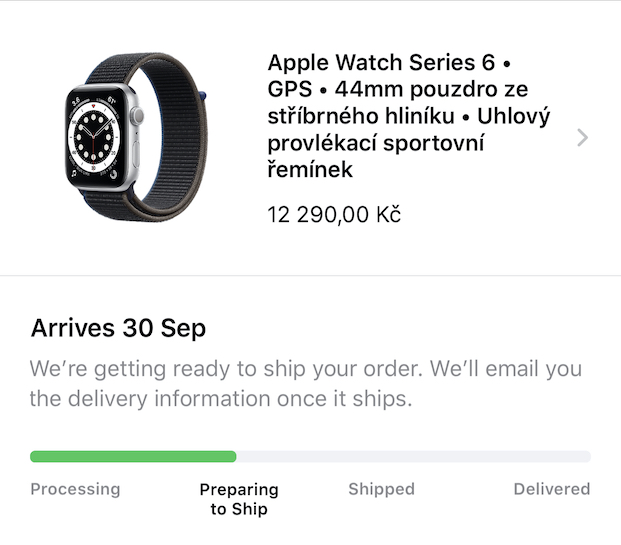
Task: Click the GPS label in the product title
Action: (290, 90)
